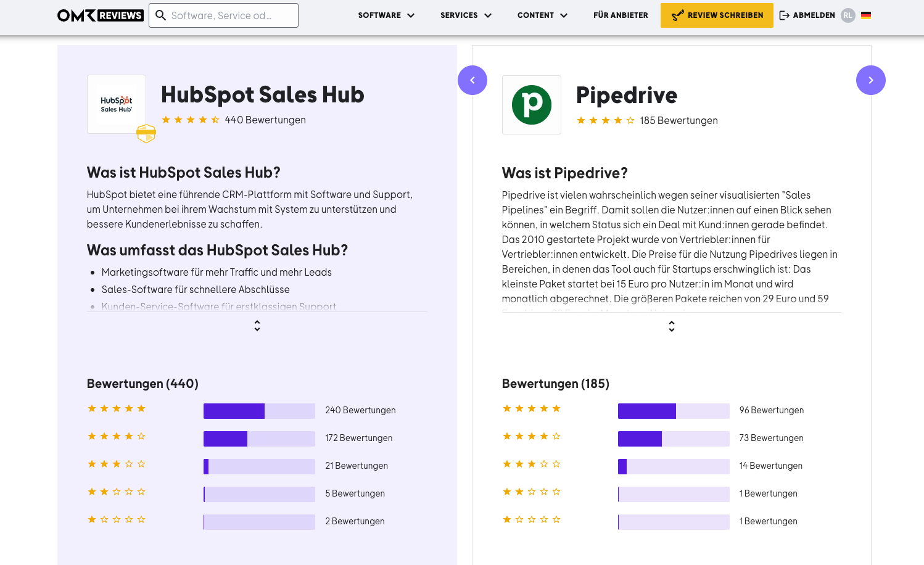Image resolution: width=924 pixels, height=565 pixels.
Task: Click HubSpot three-star rating row stars
Action: click(117, 464)
